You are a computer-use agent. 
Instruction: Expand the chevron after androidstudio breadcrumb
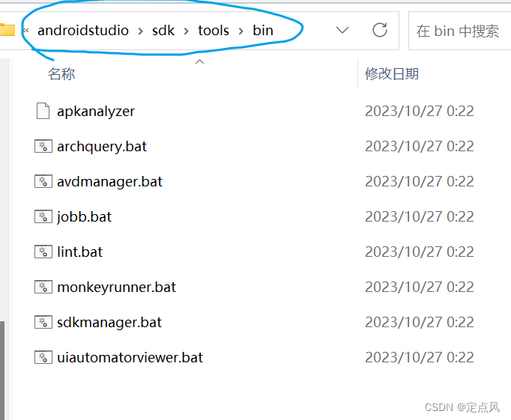pos(140,31)
